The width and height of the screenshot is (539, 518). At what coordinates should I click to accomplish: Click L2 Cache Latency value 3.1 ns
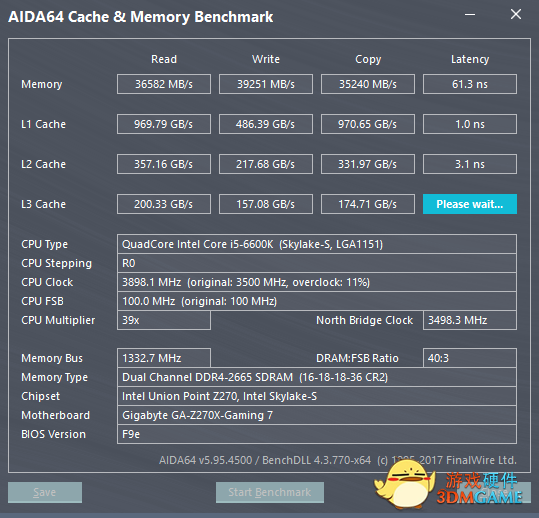[470, 164]
